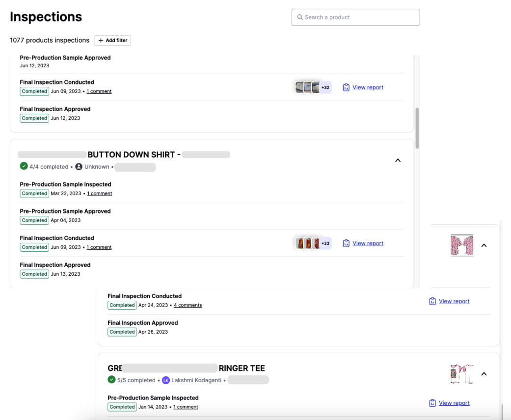Click the 1077 products inspections count
511x420 pixels.
[50, 40]
